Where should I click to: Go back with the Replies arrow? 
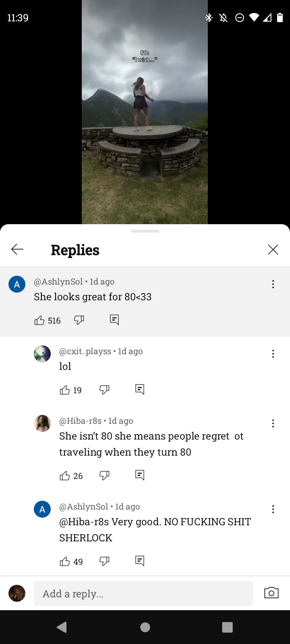click(x=17, y=250)
